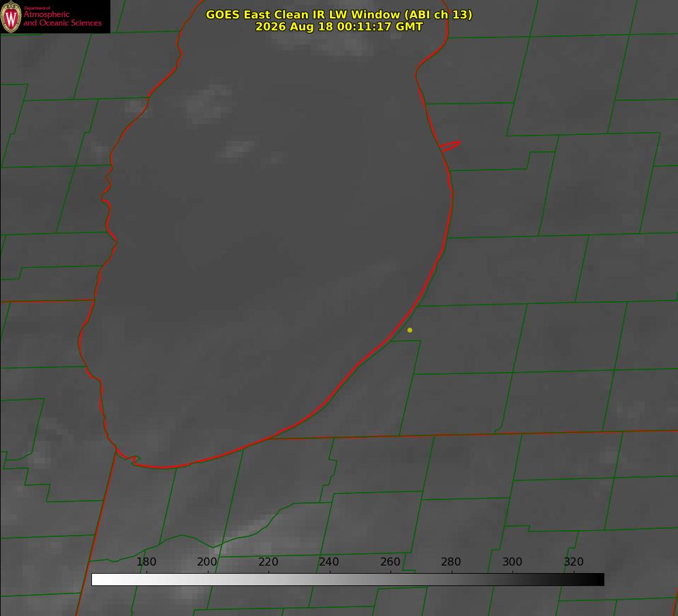Click the colorbar label '240'
The image size is (678, 616).
[x=329, y=561]
